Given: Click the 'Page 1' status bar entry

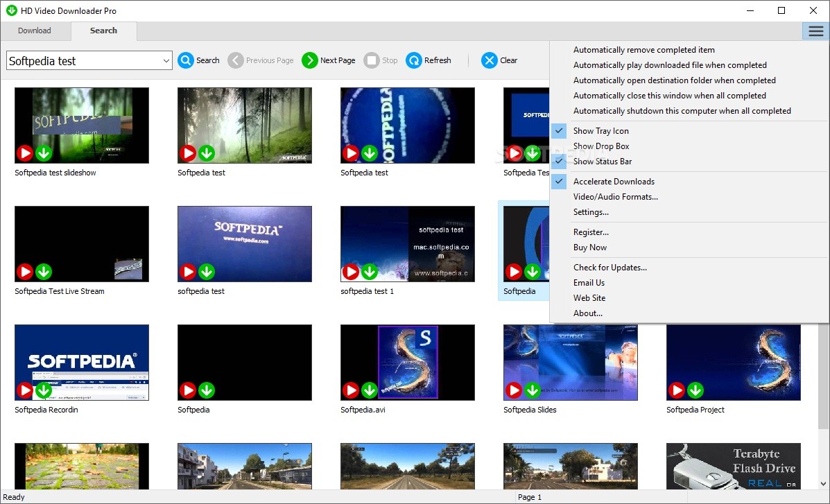Looking at the screenshot, I should 530,497.
